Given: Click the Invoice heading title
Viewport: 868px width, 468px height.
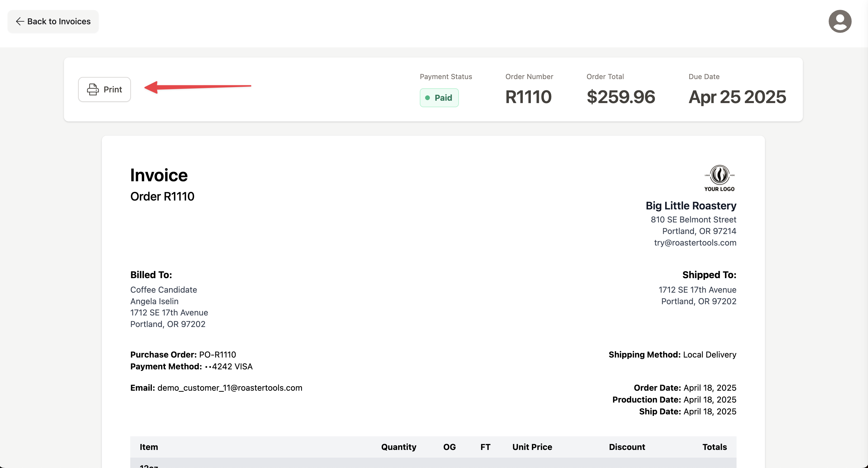Looking at the screenshot, I should click(x=159, y=175).
